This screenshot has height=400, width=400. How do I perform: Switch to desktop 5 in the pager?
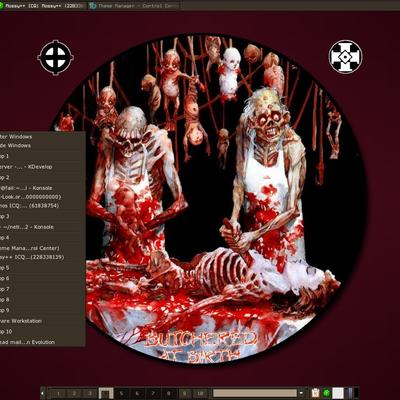121,393
